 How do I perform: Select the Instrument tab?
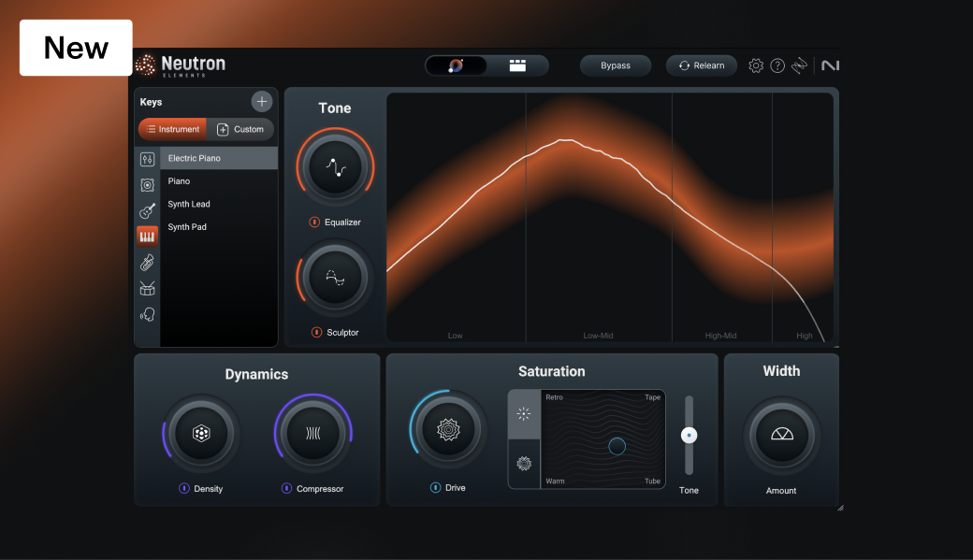172,129
